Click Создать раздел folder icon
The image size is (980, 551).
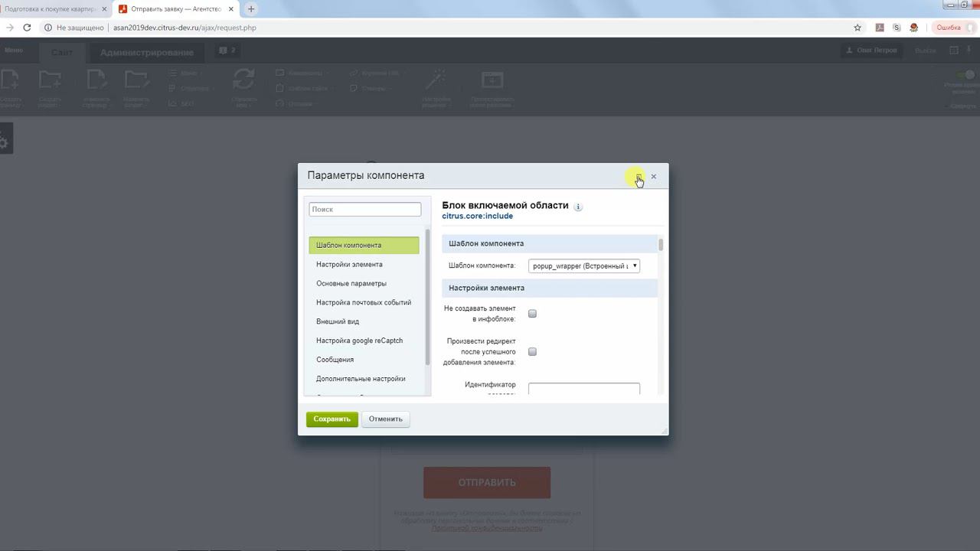pyautogui.click(x=50, y=80)
